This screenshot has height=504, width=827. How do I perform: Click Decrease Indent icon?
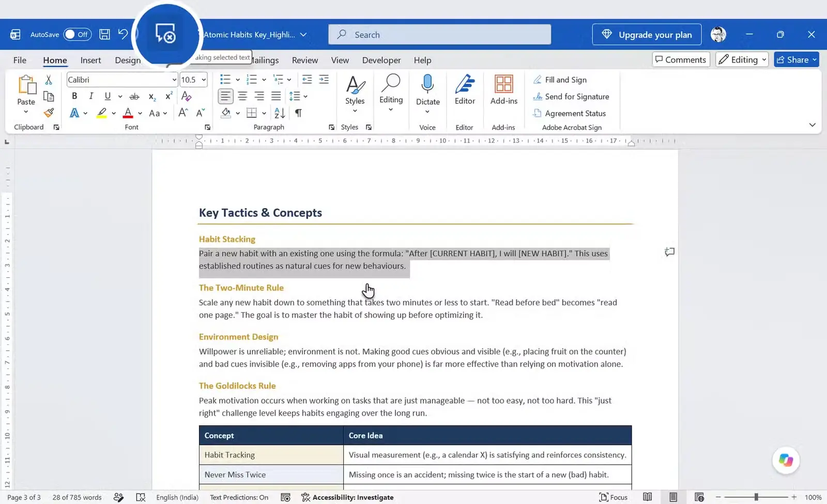click(x=307, y=80)
